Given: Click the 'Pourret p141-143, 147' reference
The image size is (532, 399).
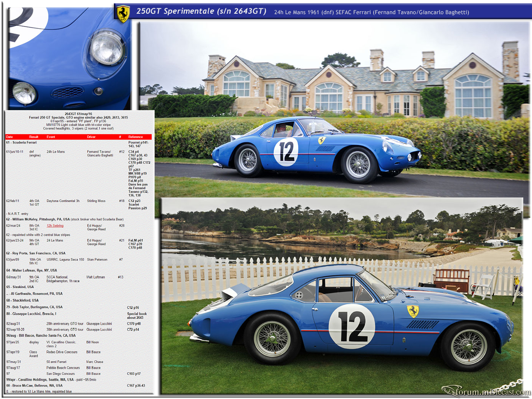Looking at the screenshot, I should (x=138, y=144).
